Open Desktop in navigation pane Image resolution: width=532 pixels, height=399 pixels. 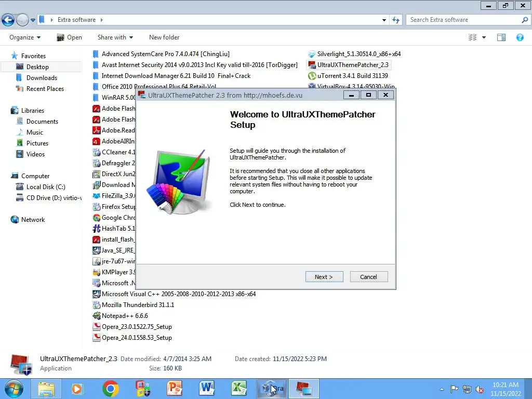[x=37, y=67]
